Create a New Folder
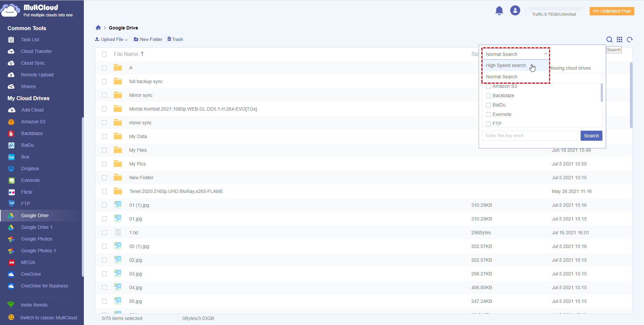This screenshot has width=644, height=325. point(148,40)
